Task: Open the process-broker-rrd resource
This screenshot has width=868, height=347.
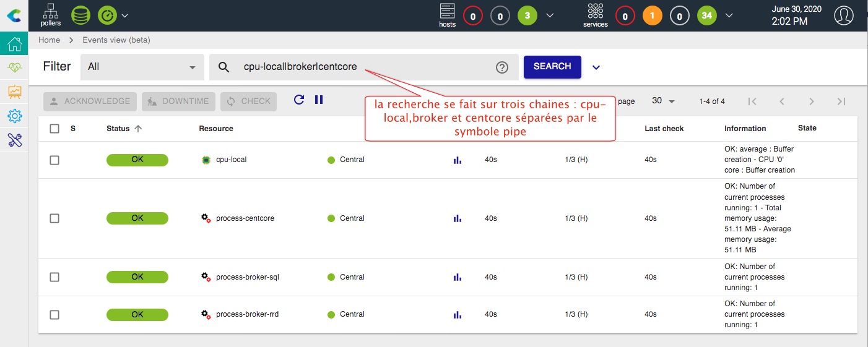Action: (x=247, y=314)
